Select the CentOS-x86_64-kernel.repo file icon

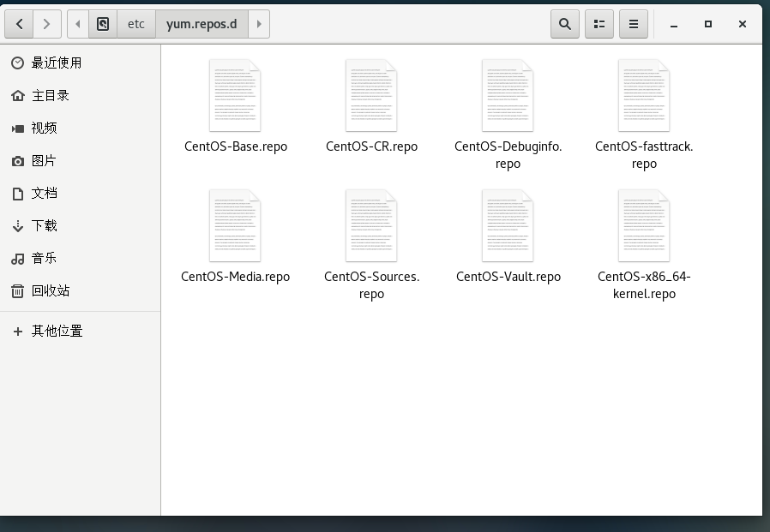click(644, 226)
